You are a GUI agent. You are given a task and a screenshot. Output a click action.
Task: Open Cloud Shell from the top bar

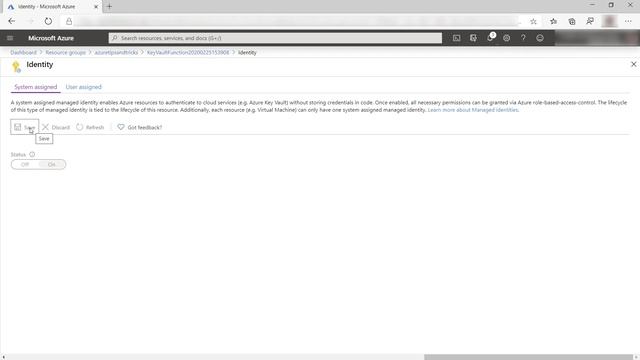(456, 38)
